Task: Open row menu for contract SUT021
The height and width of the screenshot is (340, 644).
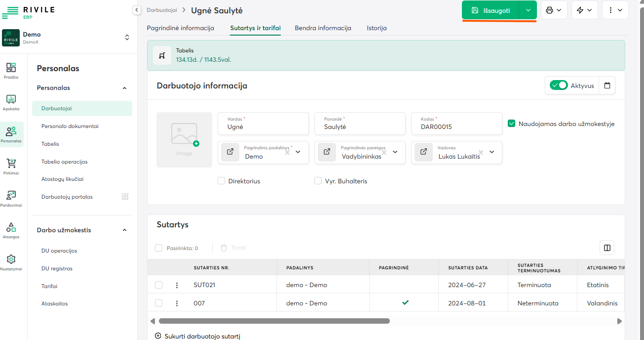Action: coord(177,285)
